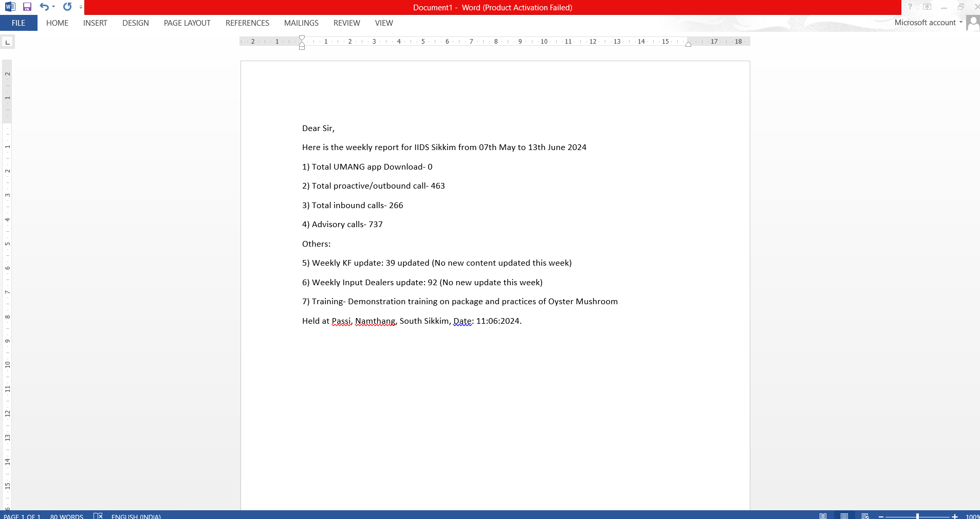Click the Dear Sir, greeting line
980x519 pixels.
[318, 128]
